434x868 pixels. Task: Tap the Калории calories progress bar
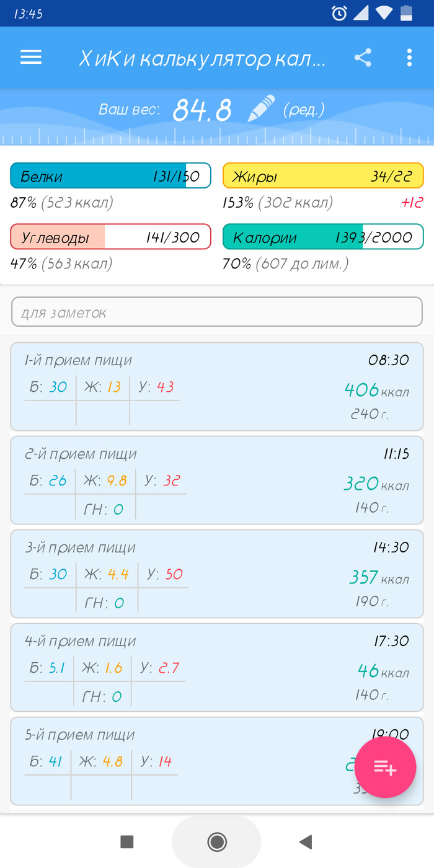323,237
